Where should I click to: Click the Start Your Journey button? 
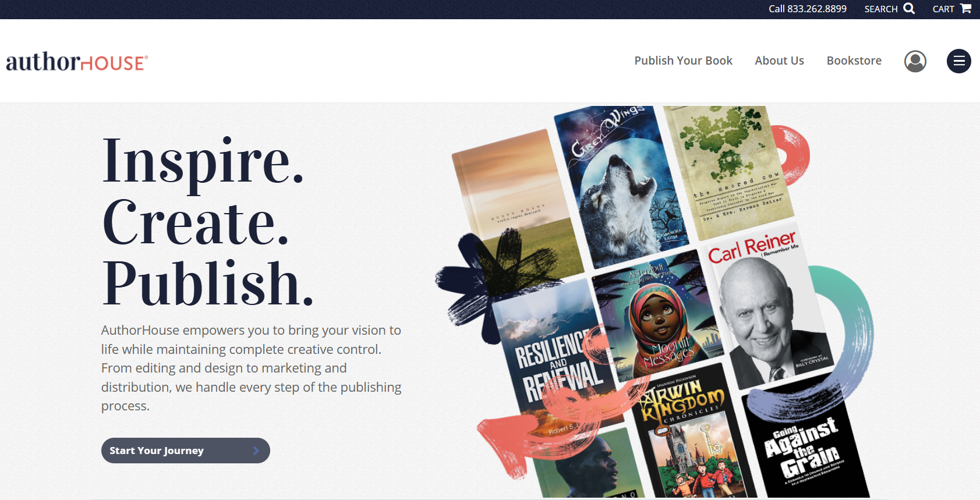coord(186,451)
